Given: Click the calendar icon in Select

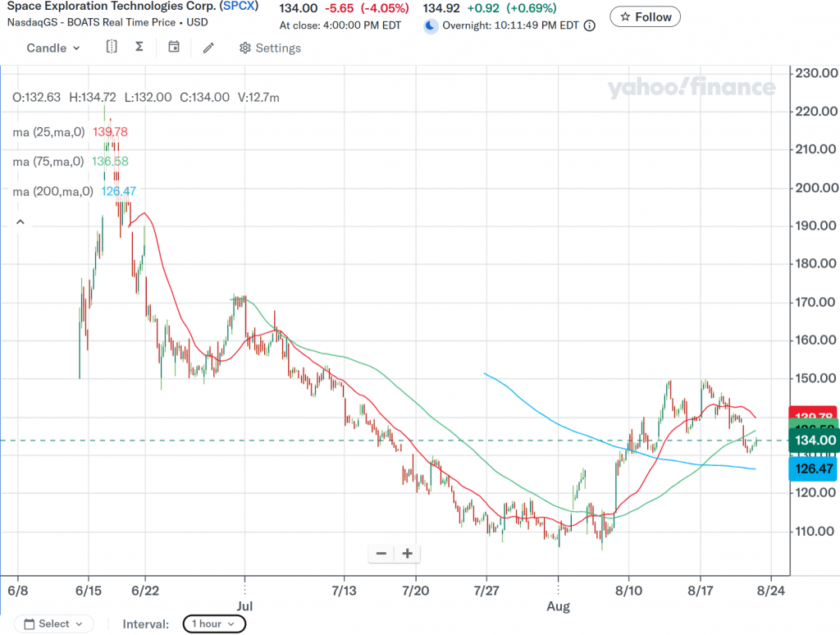Looking at the screenshot, I should (x=30, y=624).
